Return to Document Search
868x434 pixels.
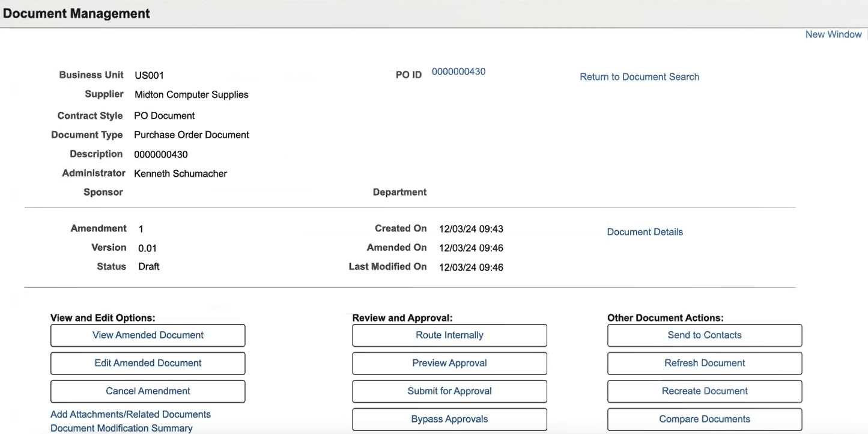coord(639,76)
